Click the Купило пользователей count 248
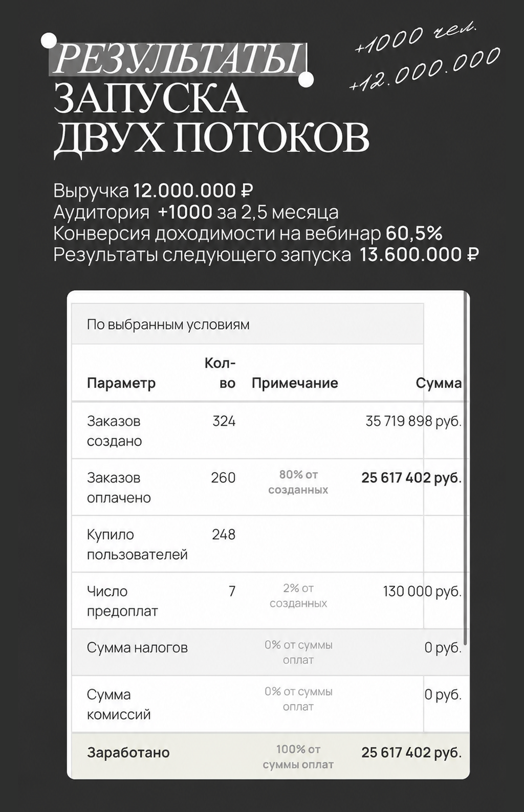The image size is (524, 812). [x=224, y=535]
